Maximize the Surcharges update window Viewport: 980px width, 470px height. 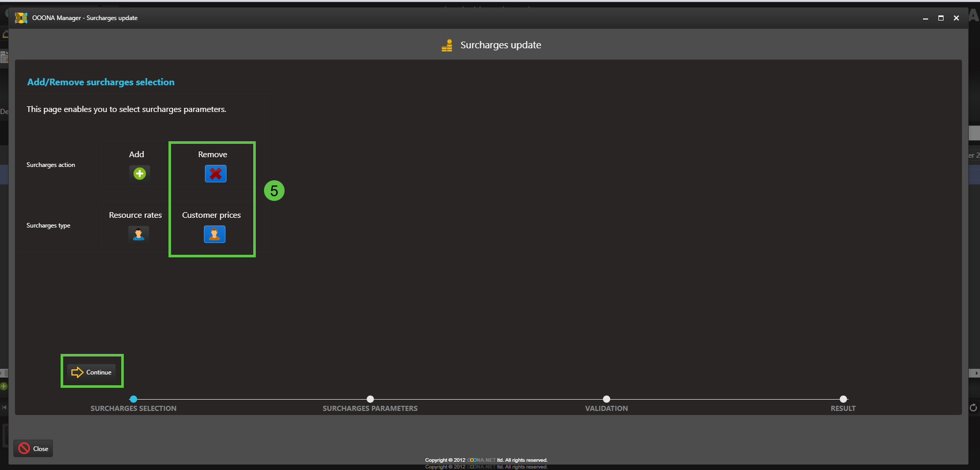pos(941,18)
